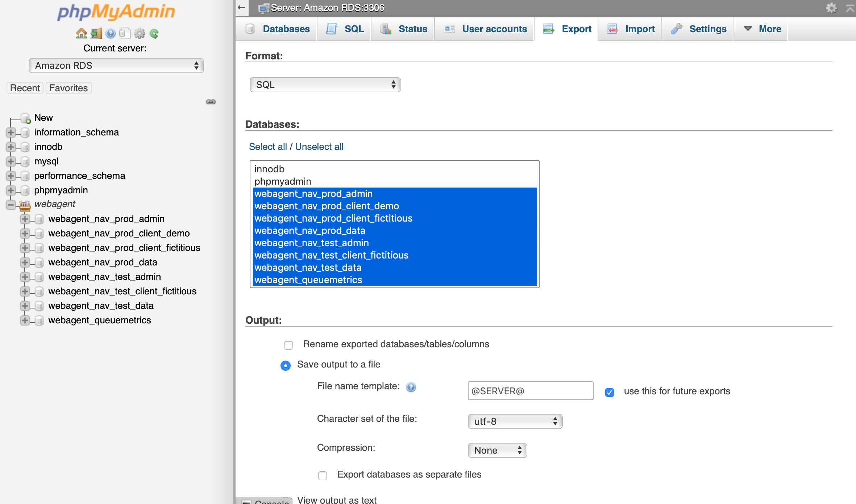Expand webagent_nav_prod_data tree node
856x504 pixels.
point(25,262)
